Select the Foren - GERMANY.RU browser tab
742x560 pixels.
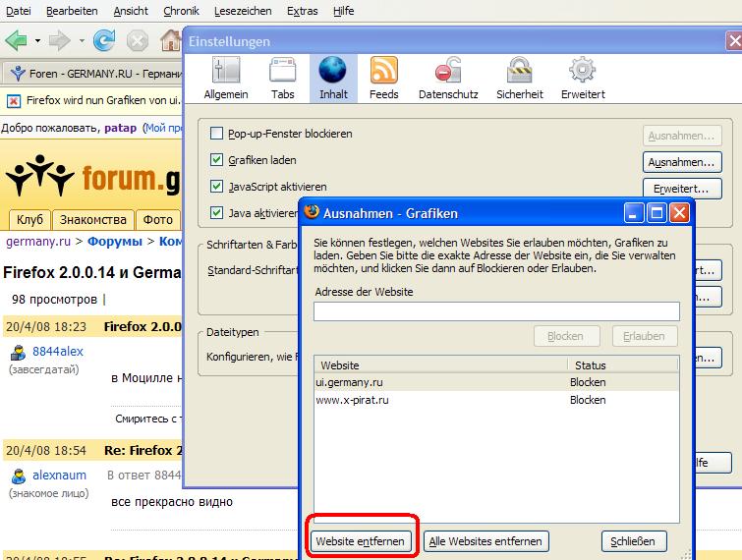click(x=94, y=74)
